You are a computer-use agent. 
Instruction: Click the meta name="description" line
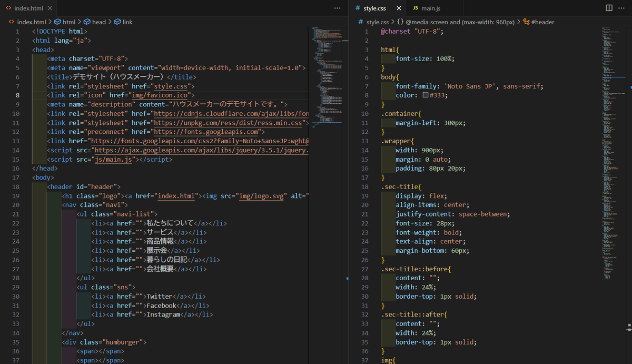point(167,104)
